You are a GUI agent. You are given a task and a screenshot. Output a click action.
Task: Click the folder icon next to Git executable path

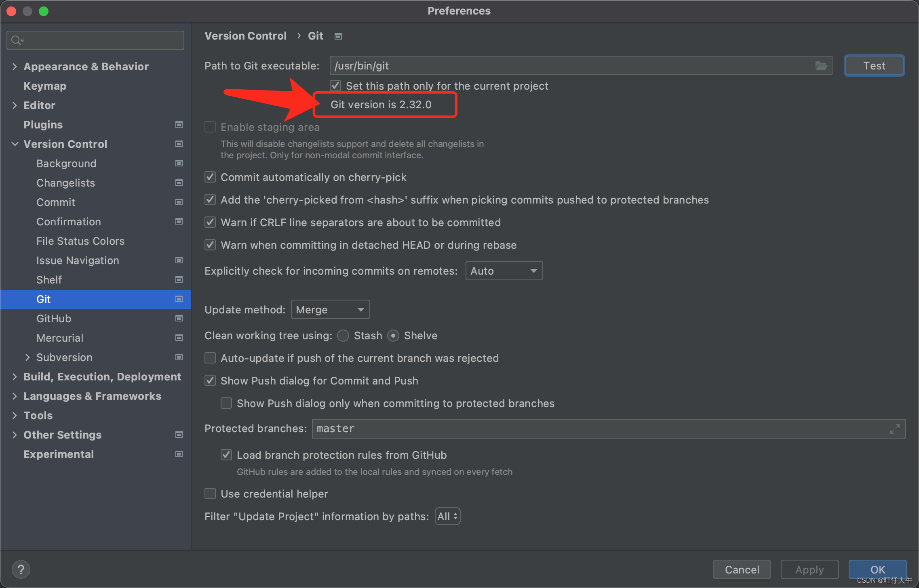coord(820,65)
